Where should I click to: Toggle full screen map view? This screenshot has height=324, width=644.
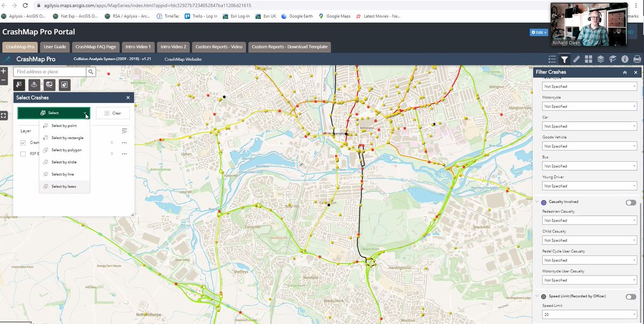click(x=4, y=115)
